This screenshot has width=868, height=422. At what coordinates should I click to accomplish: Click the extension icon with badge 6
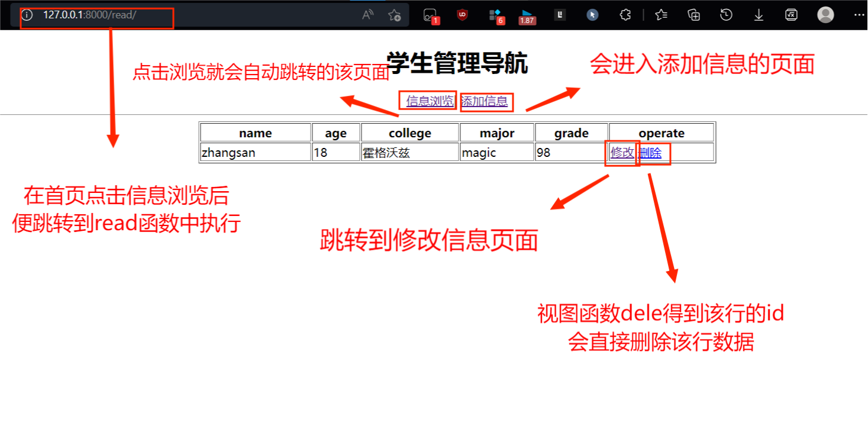pyautogui.click(x=495, y=14)
